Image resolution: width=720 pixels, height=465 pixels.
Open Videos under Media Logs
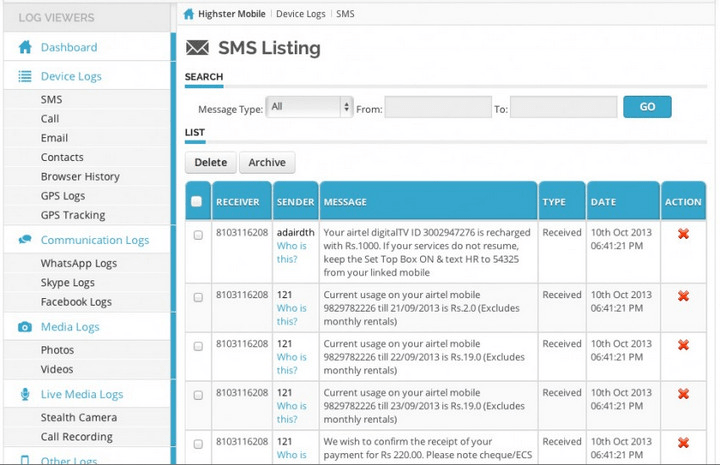coord(57,370)
